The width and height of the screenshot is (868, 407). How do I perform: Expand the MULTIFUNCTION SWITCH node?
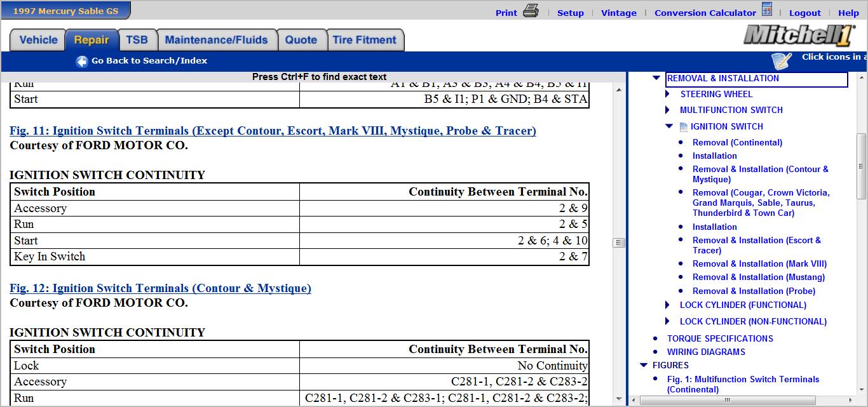tap(668, 110)
